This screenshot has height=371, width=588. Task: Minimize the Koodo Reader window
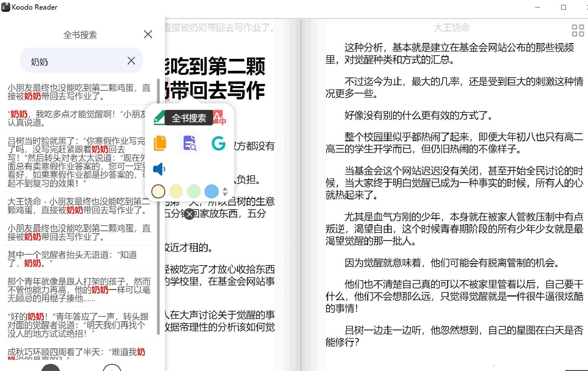(538, 7)
